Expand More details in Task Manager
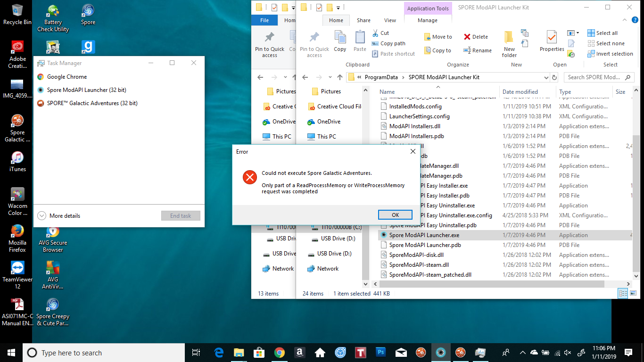Image resolution: width=644 pixels, height=362 pixels. pyautogui.click(x=59, y=216)
